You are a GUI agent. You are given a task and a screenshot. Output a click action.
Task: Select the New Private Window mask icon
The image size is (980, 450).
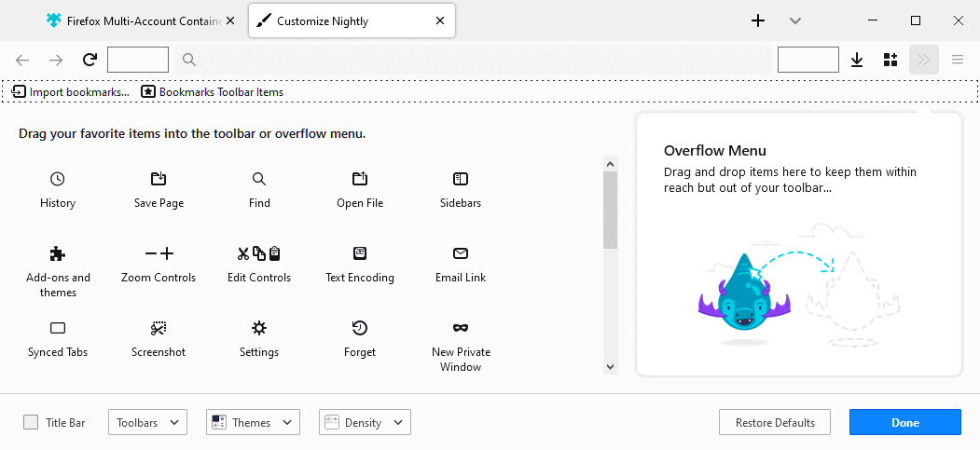[x=461, y=328]
